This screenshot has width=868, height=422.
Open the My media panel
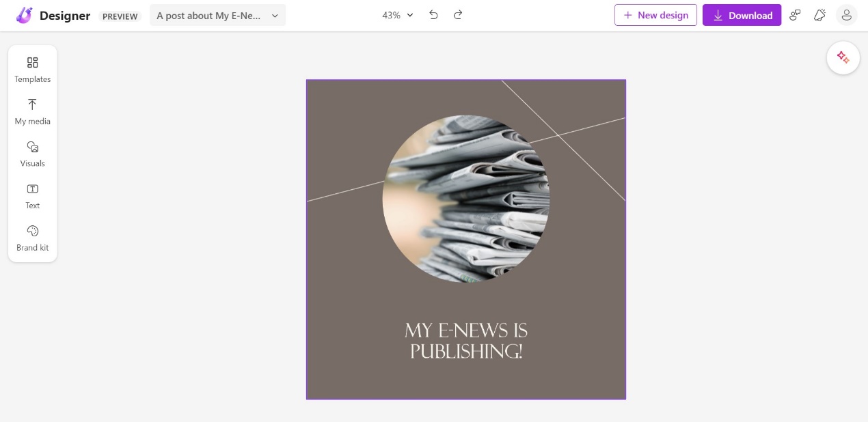(32, 113)
